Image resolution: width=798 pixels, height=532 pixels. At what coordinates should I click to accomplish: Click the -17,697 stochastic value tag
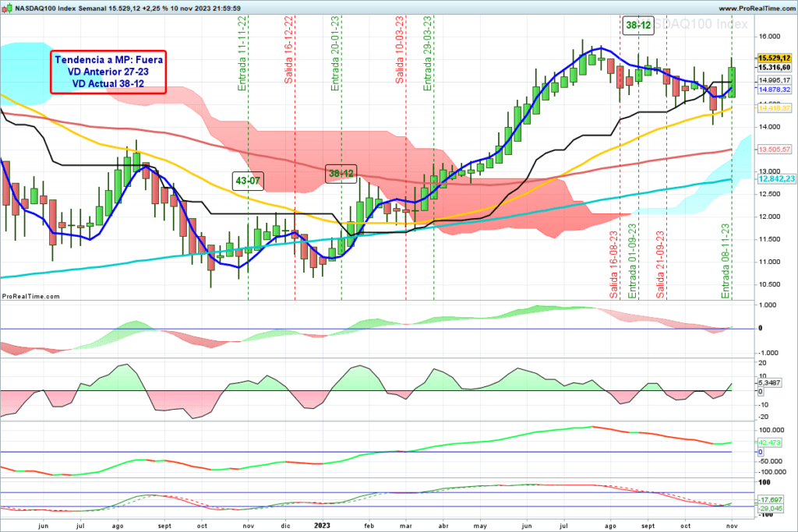click(771, 501)
